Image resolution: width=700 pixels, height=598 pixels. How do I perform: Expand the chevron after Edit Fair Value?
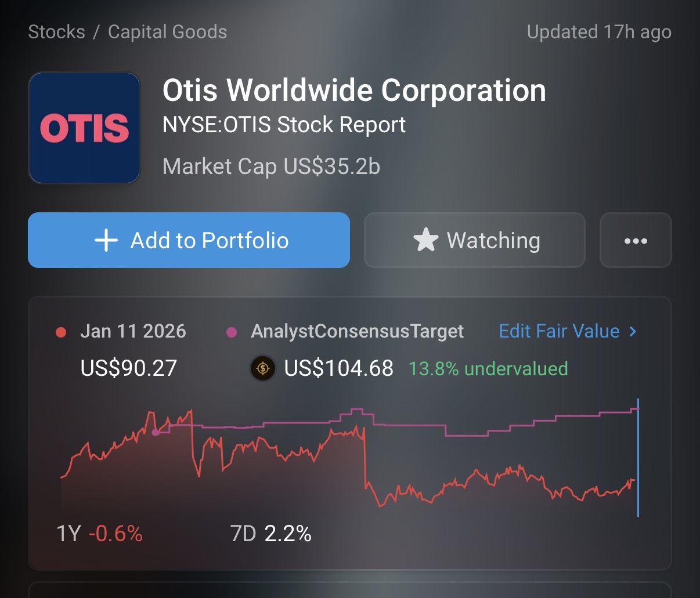pos(633,331)
